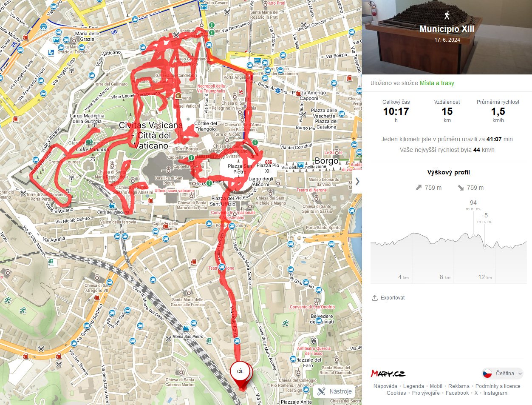Viewport: 532px width, 405px height.
Task: Open the Instagram footer link
Action: click(x=495, y=393)
